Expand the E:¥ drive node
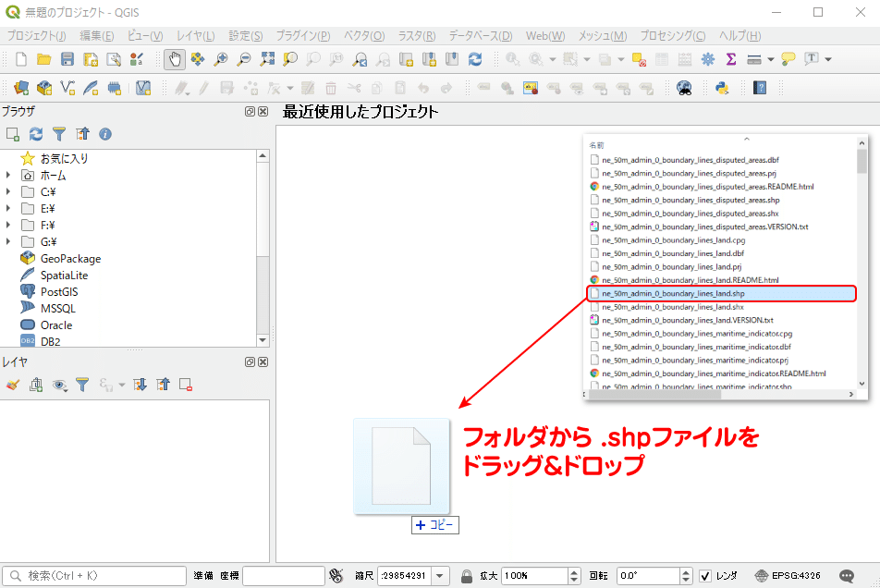The image size is (880, 588). [7, 208]
